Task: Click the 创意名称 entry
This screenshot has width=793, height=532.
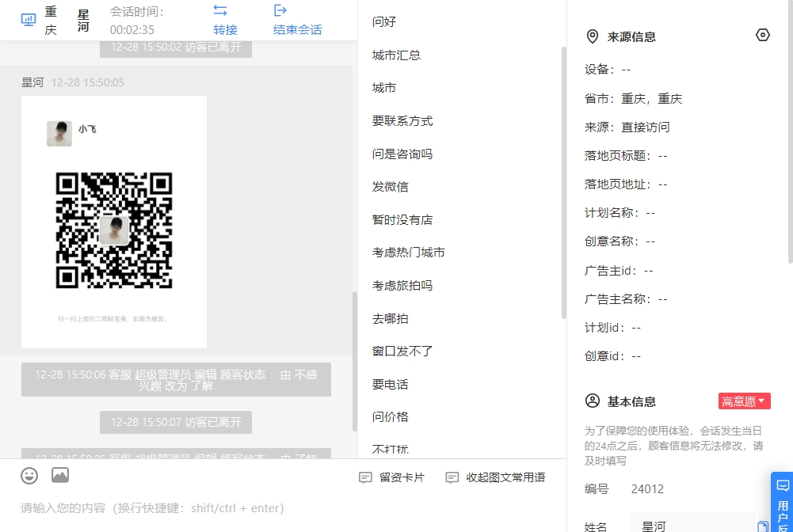Action: point(620,241)
